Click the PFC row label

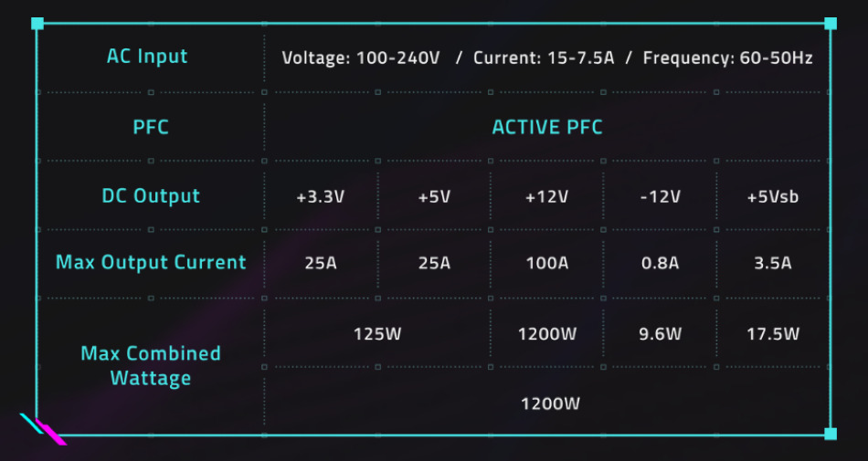coord(151,127)
